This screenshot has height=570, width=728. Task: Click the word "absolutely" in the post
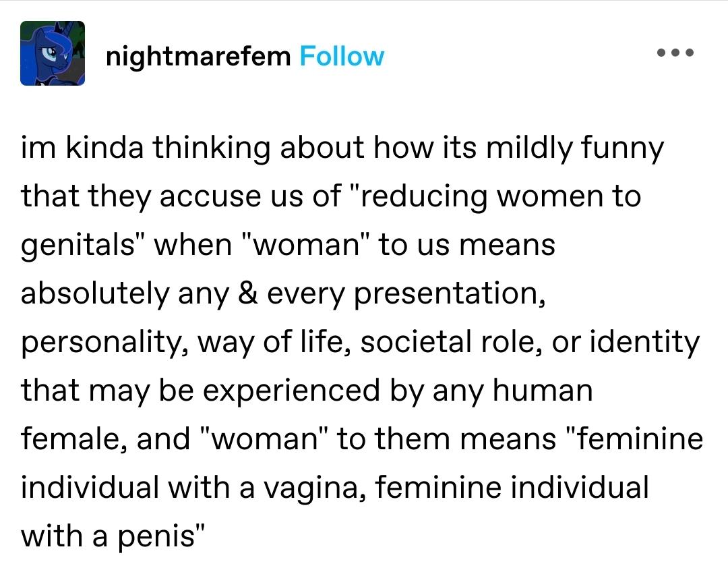[x=95, y=295]
